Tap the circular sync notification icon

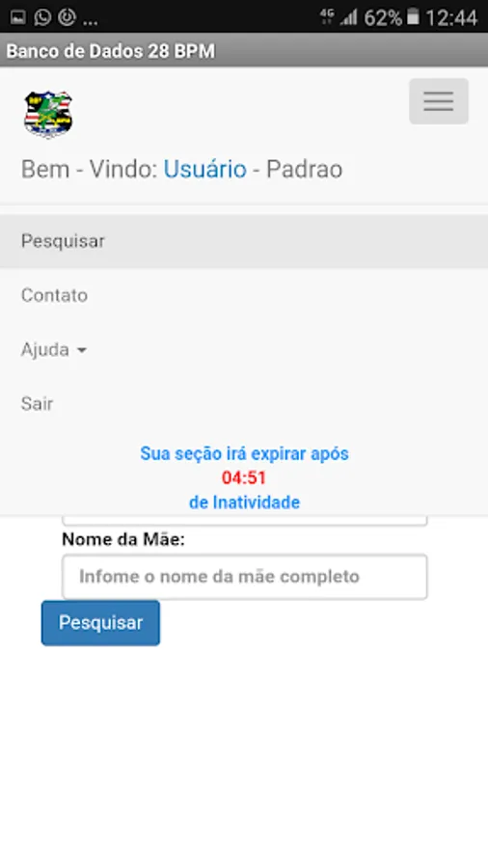tap(67, 17)
